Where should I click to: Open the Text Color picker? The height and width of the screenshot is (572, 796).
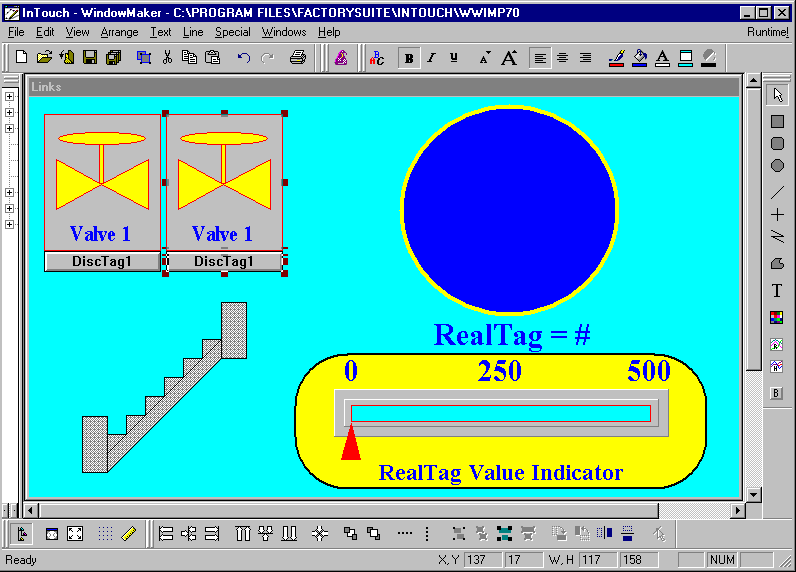click(662, 58)
